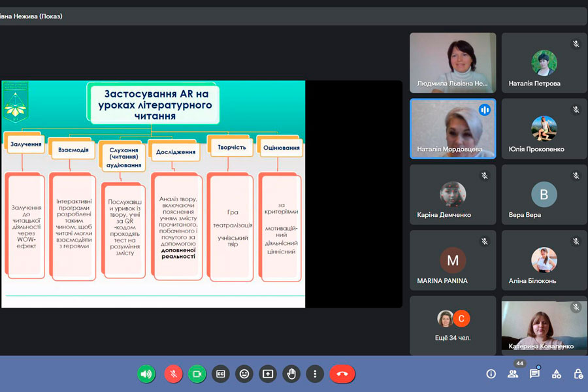The height and width of the screenshot is (392, 588).
Task: Click the muted mic icon on Каріна Демченко
Action: pyautogui.click(x=485, y=175)
